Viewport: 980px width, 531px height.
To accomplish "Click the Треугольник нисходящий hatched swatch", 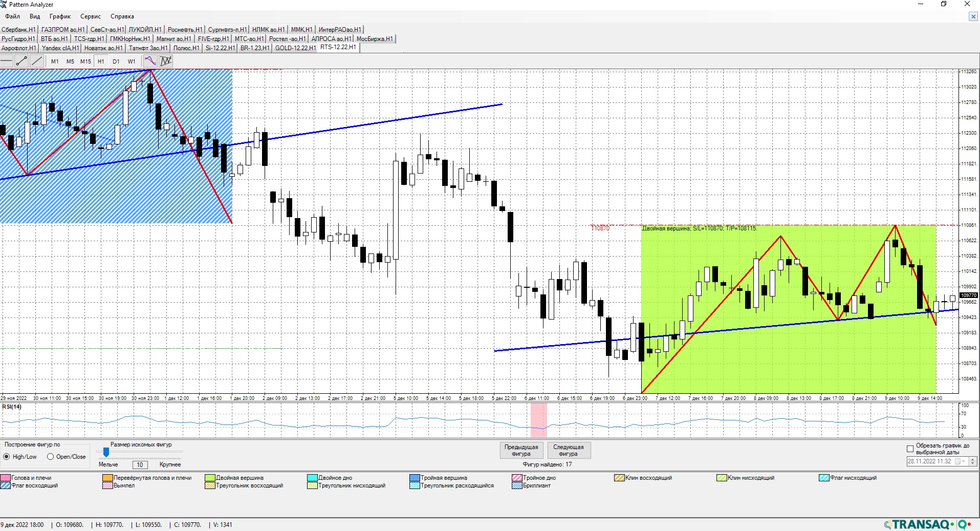I will coord(313,486).
